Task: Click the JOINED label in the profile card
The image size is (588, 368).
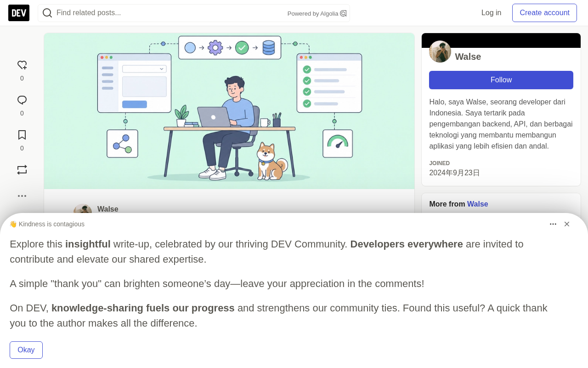Action: tap(440, 163)
